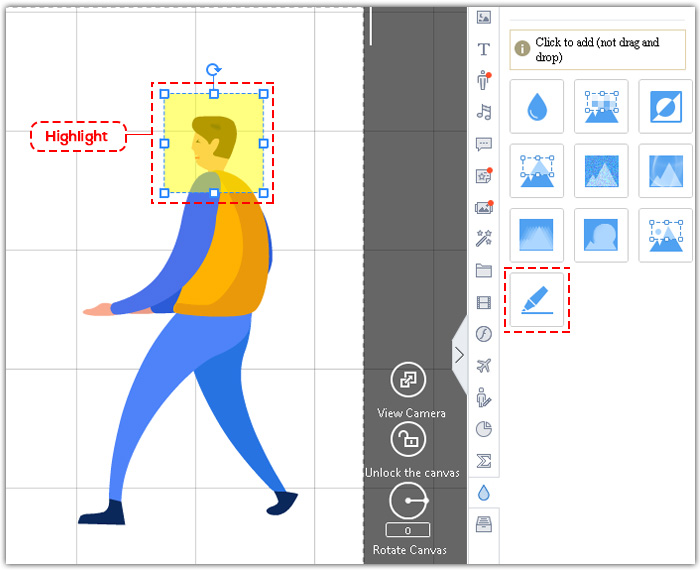The height and width of the screenshot is (570, 700).
Task: Select the Text tool (T icon)
Action: tap(483, 49)
